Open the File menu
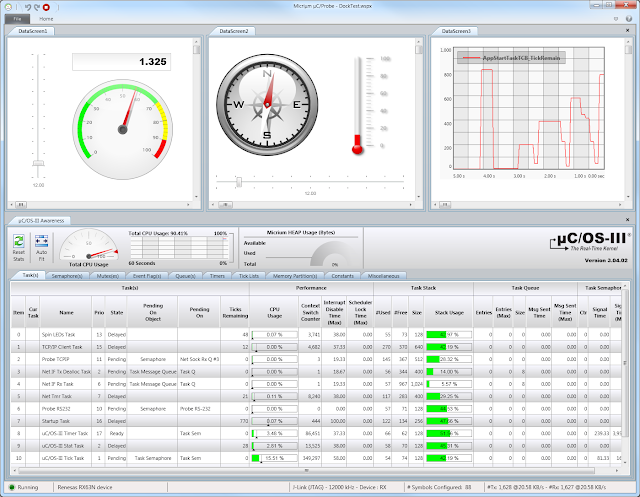This screenshot has width=640, height=497. [x=17, y=19]
